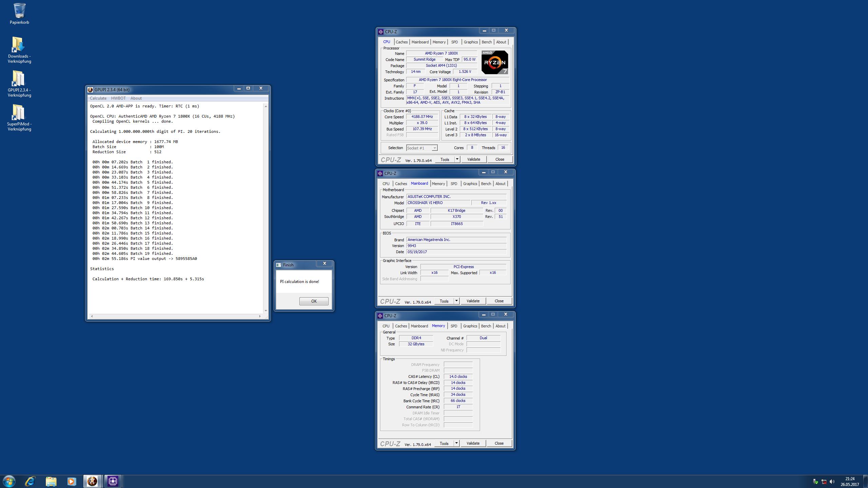
Task: Click the Finish dialog title bar icon
Action: pyautogui.click(x=279, y=265)
